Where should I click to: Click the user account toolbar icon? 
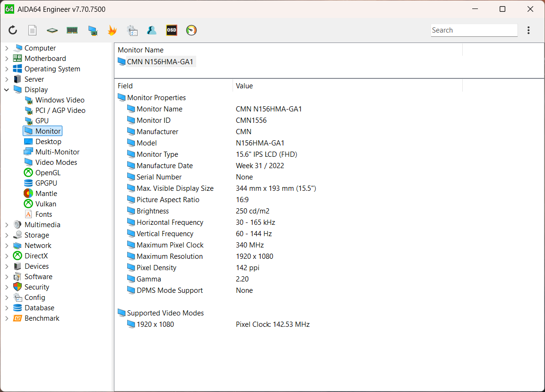pos(152,30)
